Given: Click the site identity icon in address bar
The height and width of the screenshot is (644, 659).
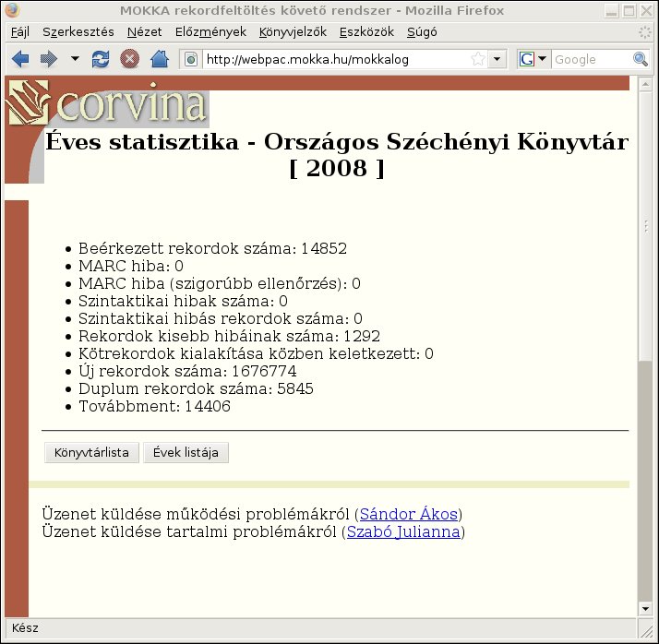Looking at the screenshot, I should click(x=191, y=59).
